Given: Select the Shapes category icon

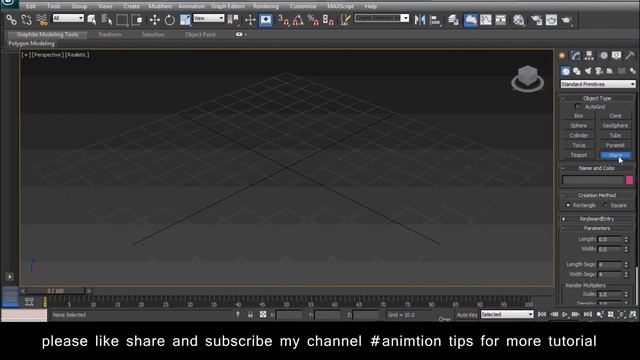Looking at the screenshot, I should coord(577,71).
